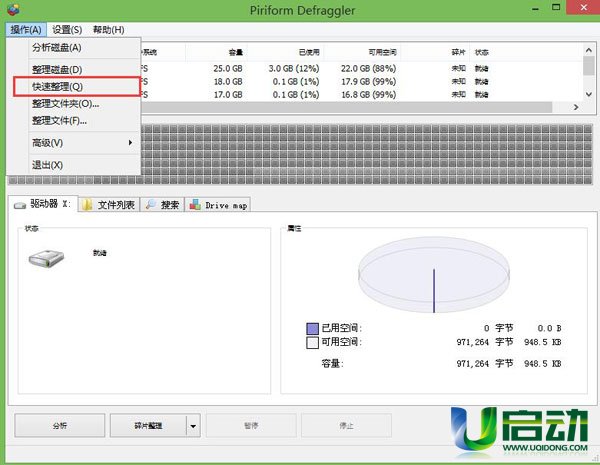Click the 16.8 GB (99%) free value
This screenshot has height=465, width=600.
click(368, 95)
